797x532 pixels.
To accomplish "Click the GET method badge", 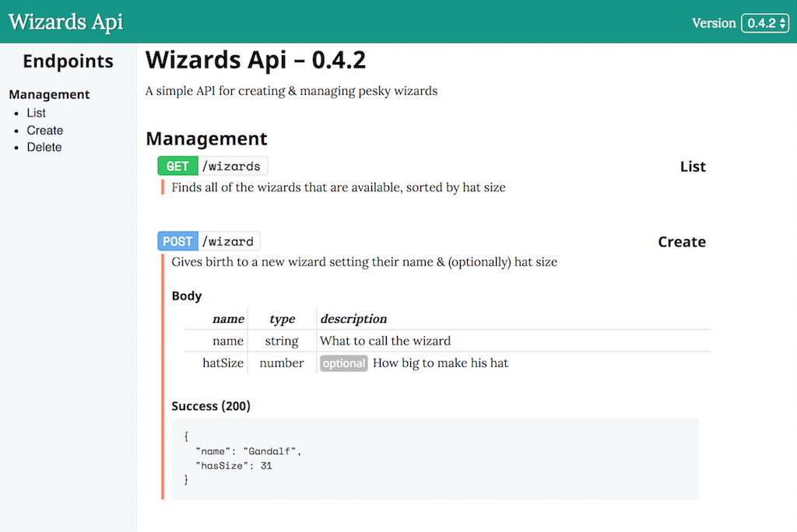I will pos(177,166).
